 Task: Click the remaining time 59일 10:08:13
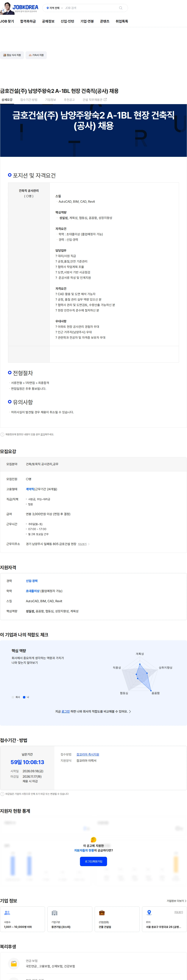pos(27,762)
